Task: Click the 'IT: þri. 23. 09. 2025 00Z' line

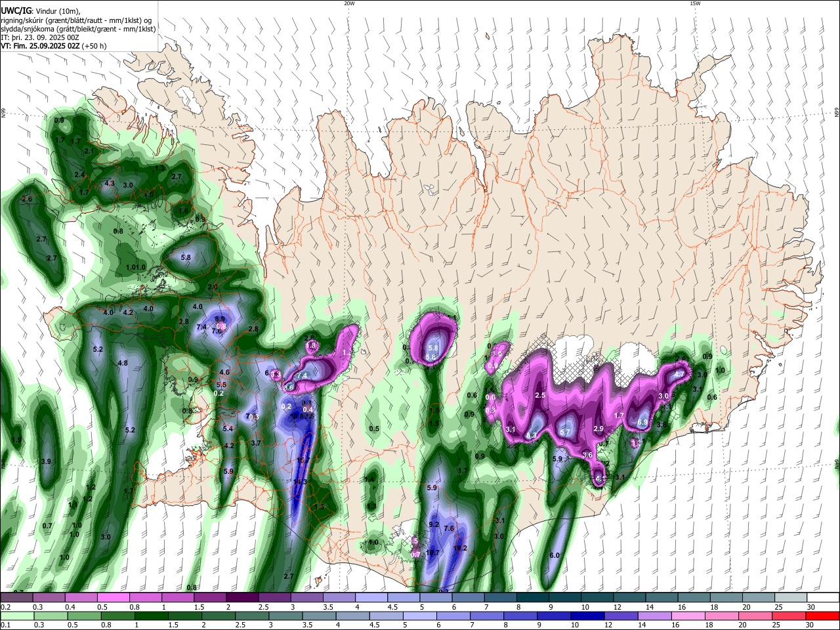Action: pyautogui.click(x=40, y=37)
